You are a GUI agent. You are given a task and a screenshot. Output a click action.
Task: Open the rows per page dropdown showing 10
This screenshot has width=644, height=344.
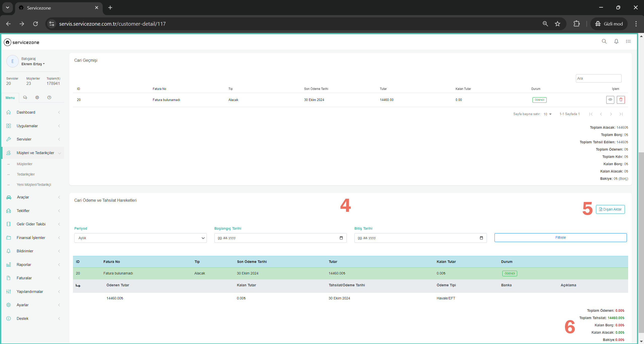[x=547, y=114]
